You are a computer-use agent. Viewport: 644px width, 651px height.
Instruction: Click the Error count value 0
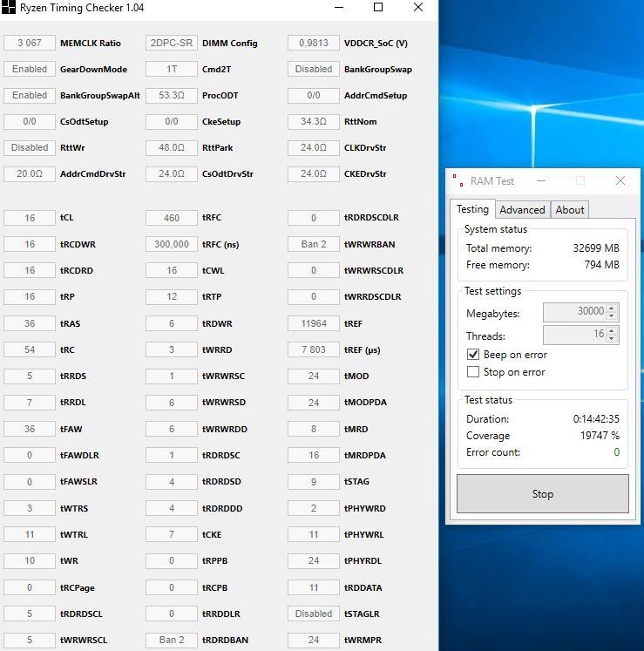(617, 452)
